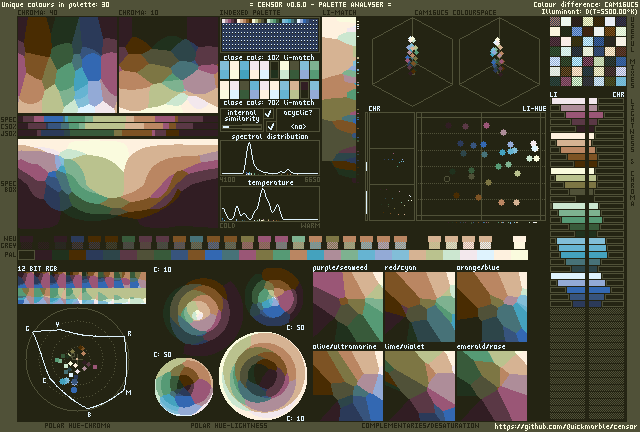Open the CHROMA: 40 colour map
The width and height of the screenshot is (640, 432).
pos(67,65)
